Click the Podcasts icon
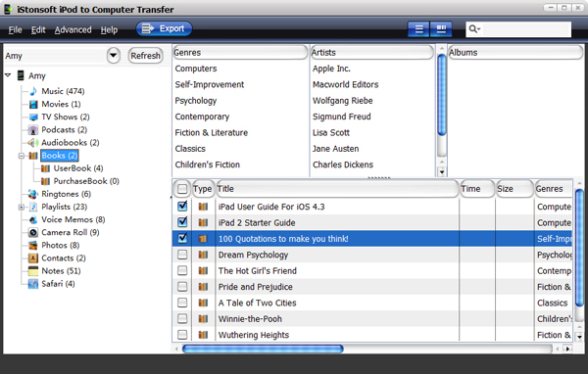Image resolution: width=588 pixels, height=374 pixels. [33, 130]
